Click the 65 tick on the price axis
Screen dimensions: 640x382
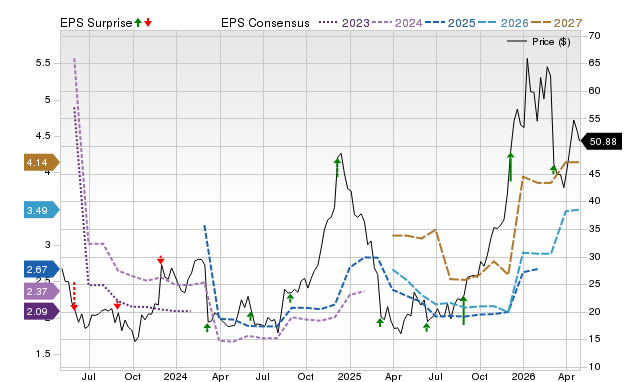[595, 63]
